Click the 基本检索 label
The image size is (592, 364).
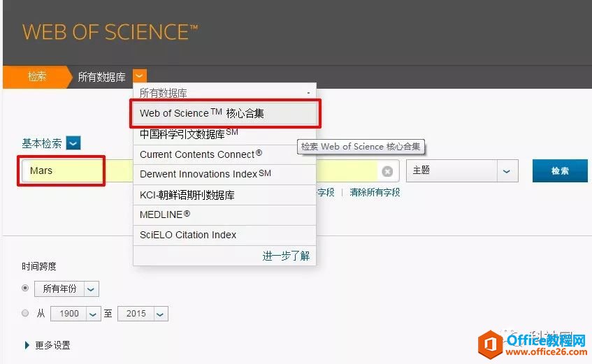point(41,143)
